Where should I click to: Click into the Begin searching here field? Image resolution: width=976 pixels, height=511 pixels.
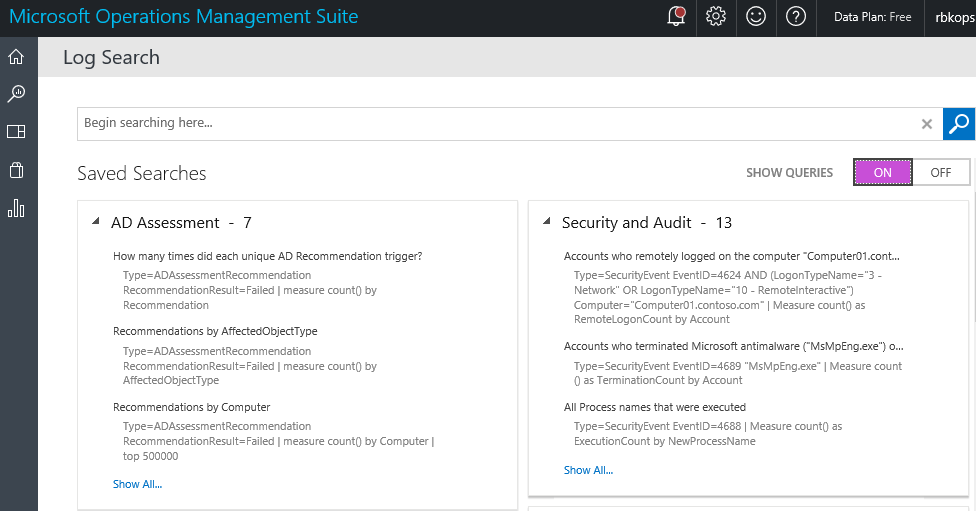coord(495,124)
